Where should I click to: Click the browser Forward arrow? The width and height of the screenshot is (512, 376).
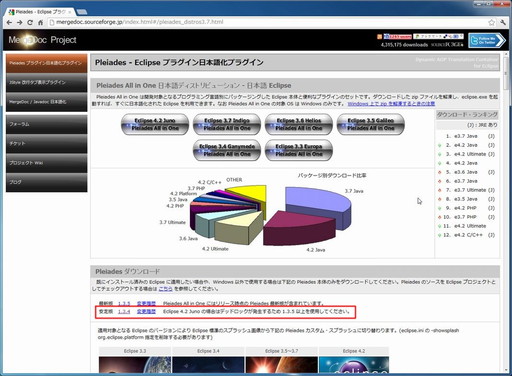20,23
